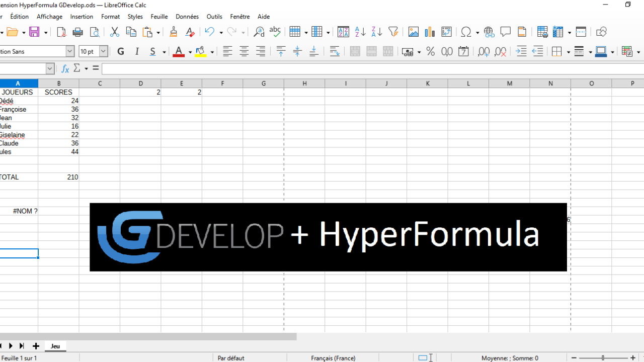The height and width of the screenshot is (362, 644).
Task: Click the Print Preview icon
Action: click(94, 32)
